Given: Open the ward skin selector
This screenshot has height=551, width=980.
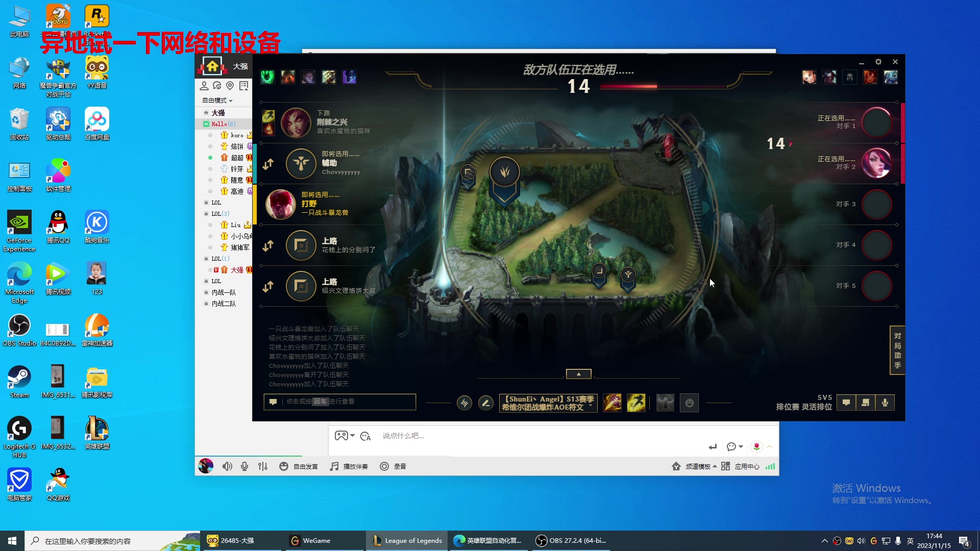Looking at the screenshot, I should [x=665, y=403].
